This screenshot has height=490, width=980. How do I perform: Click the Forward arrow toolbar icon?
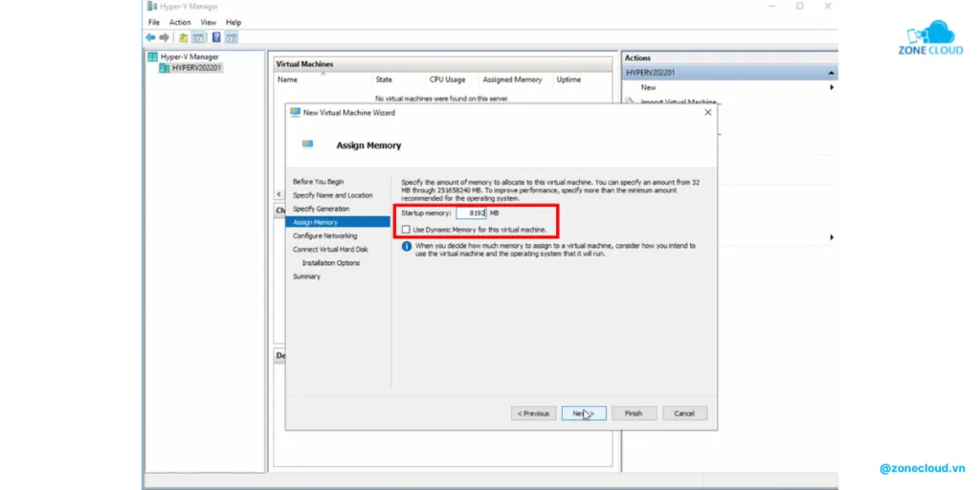click(x=165, y=37)
